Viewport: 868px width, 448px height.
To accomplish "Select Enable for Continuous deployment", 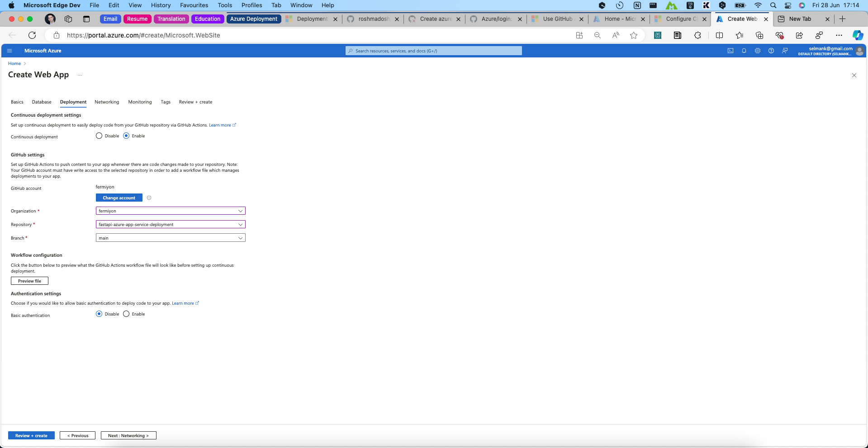I will (x=126, y=136).
